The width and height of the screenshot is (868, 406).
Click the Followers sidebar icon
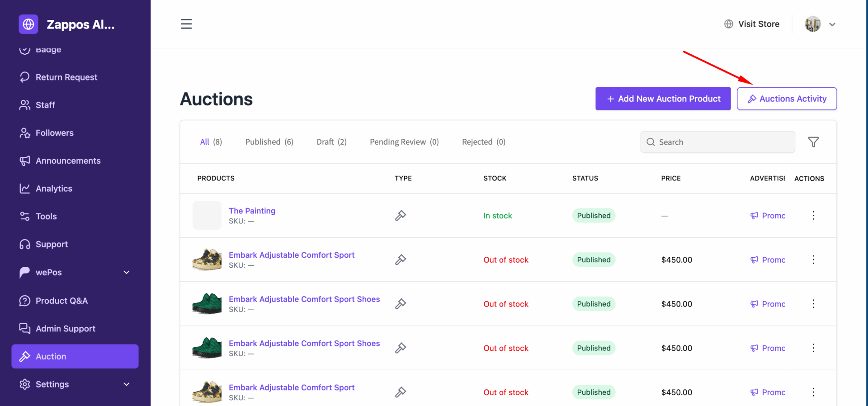[x=25, y=133]
